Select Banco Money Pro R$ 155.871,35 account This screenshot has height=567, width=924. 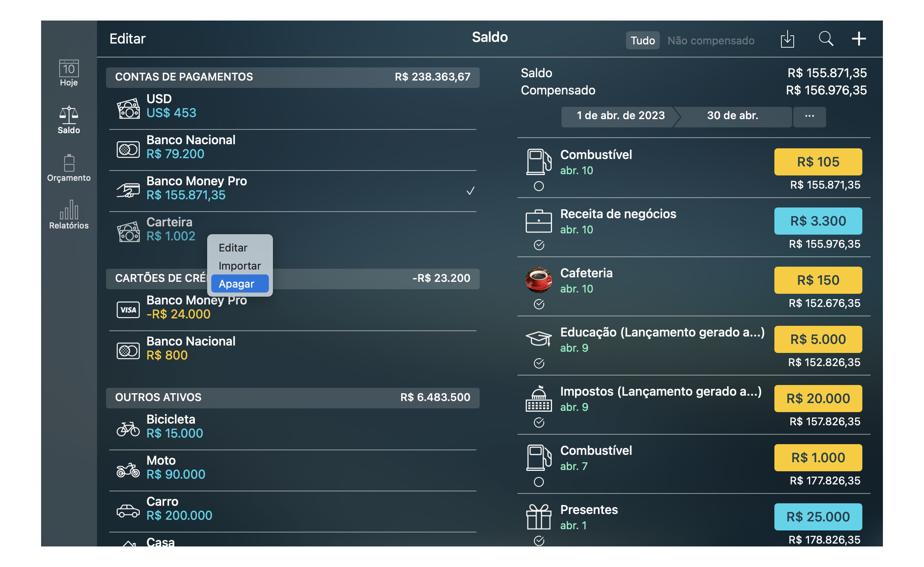coord(293,191)
